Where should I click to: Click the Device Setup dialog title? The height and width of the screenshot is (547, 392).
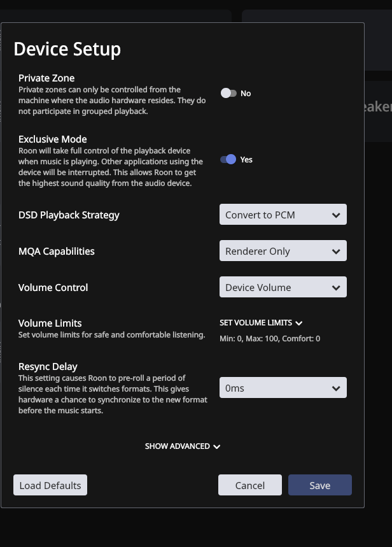pyautogui.click(x=67, y=49)
